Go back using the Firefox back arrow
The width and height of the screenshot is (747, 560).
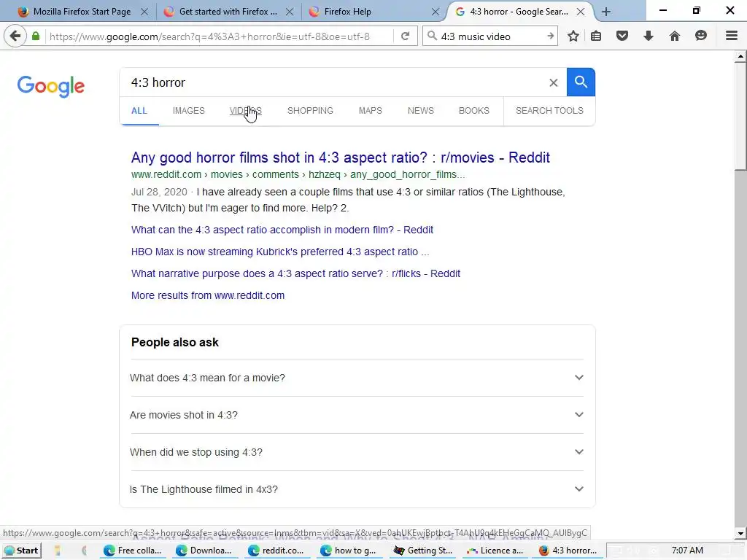[15, 36]
